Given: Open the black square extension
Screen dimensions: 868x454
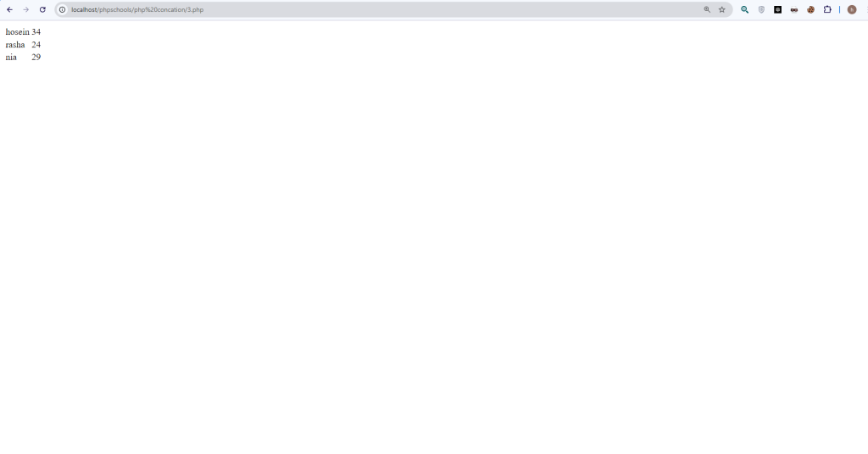Looking at the screenshot, I should tap(778, 9).
